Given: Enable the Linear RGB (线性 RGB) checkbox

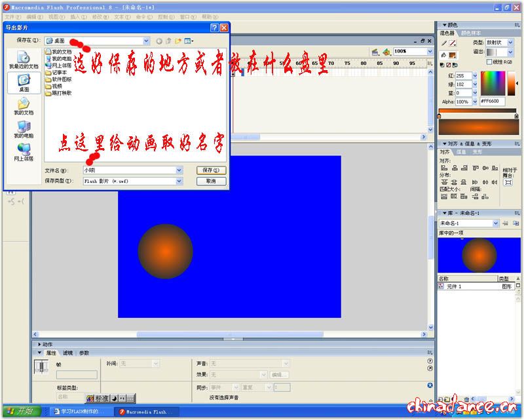Looking at the screenshot, I should [489, 62].
